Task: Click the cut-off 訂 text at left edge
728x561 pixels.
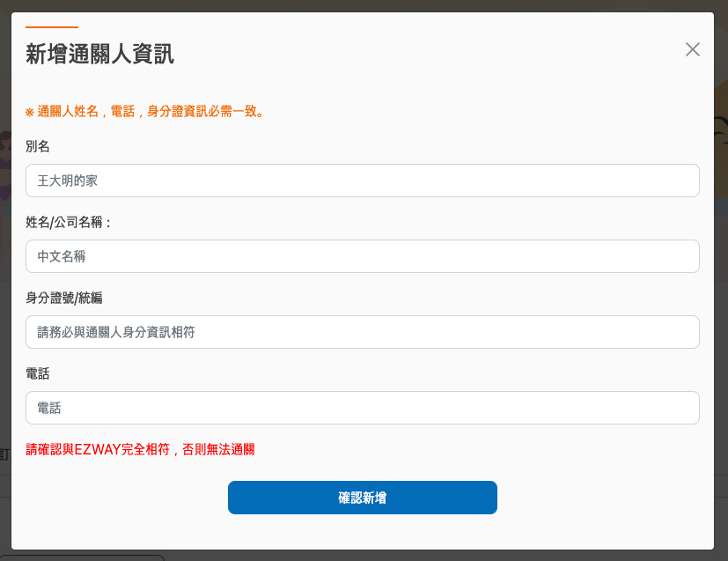Action: tap(4, 454)
